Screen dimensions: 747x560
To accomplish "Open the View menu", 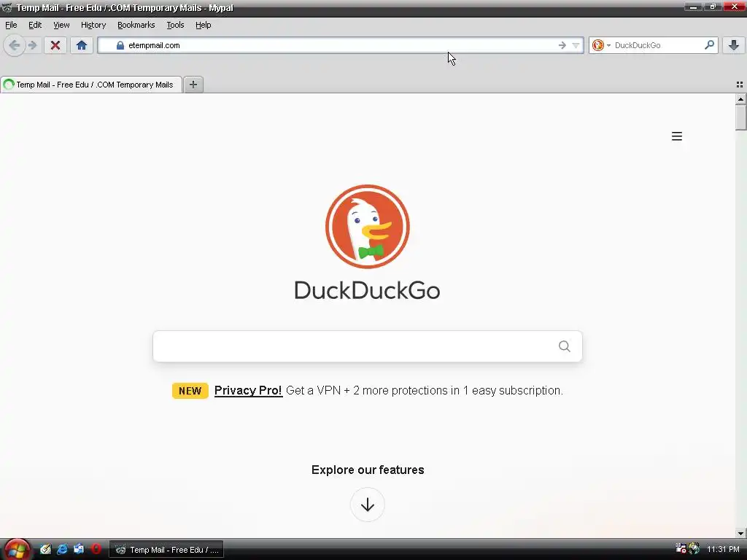I will pyautogui.click(x=61, y=25).
